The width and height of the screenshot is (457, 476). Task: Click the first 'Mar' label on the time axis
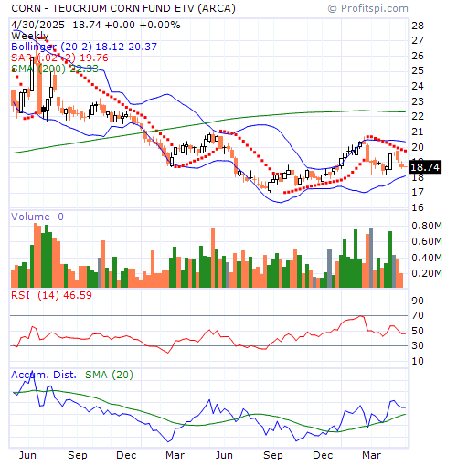pos(175,455)
